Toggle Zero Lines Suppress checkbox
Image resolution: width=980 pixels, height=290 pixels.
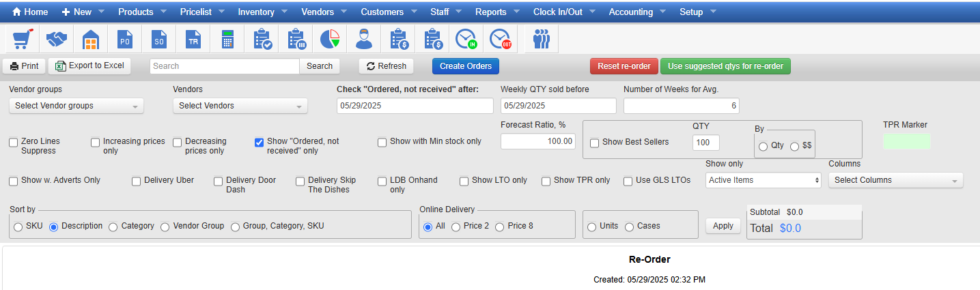14,143
